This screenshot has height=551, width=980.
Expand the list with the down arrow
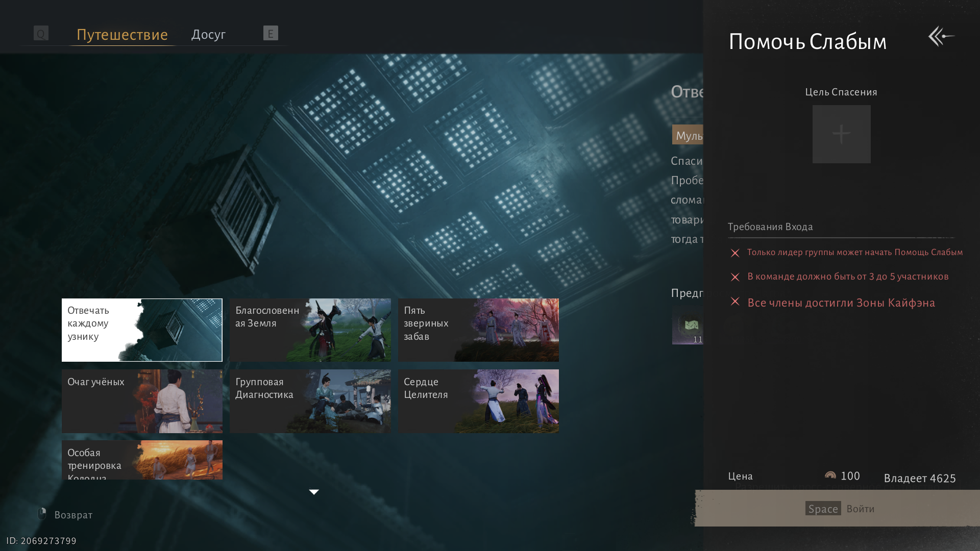(314, 492)
